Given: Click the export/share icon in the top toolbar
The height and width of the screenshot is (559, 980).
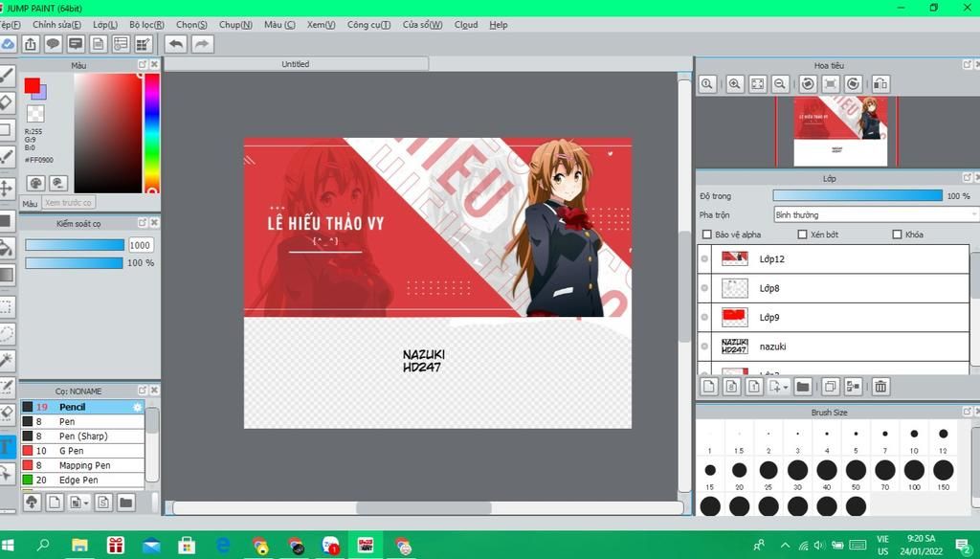Looking at the screenshot, I should pos(31,44).
